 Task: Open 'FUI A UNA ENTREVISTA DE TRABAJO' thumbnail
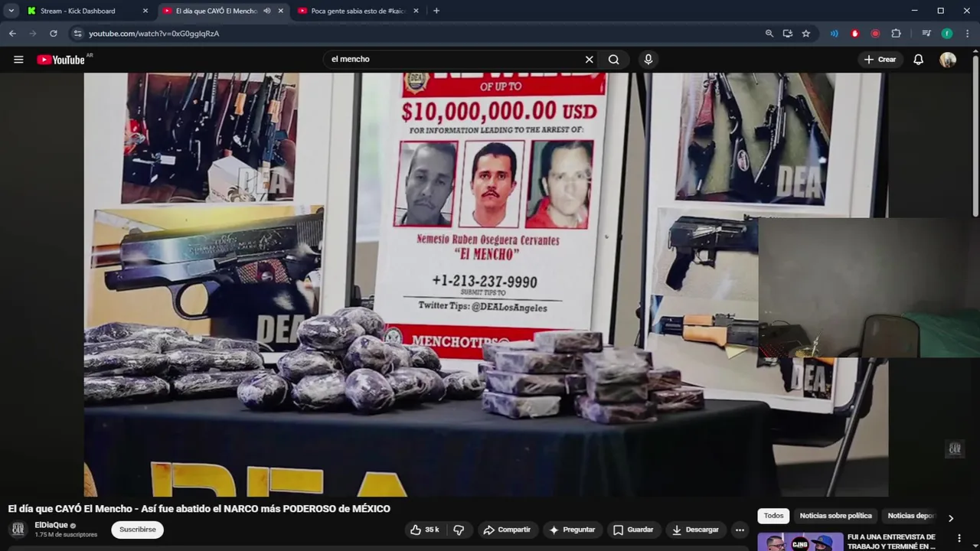click(800, 542)
